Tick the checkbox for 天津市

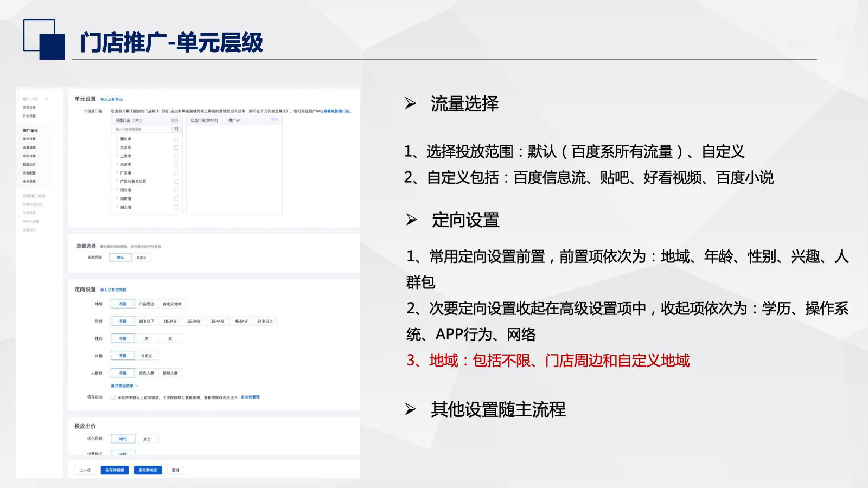176,164
